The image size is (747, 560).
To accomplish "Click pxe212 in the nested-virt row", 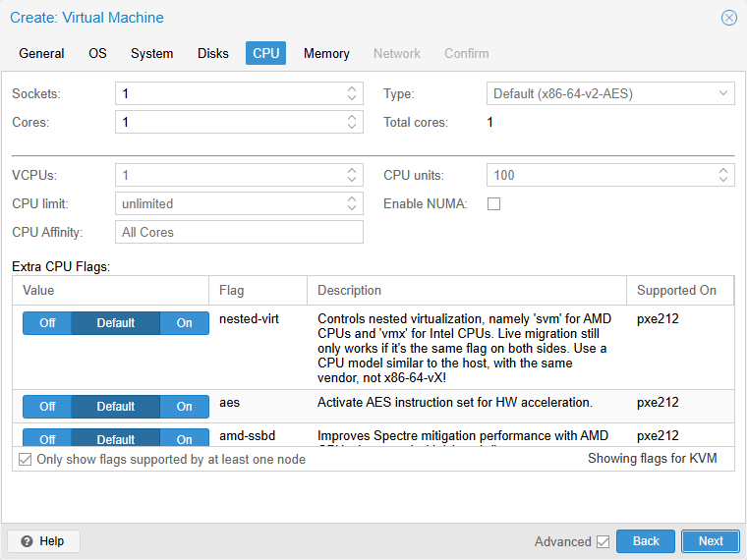I will point(658,319).
